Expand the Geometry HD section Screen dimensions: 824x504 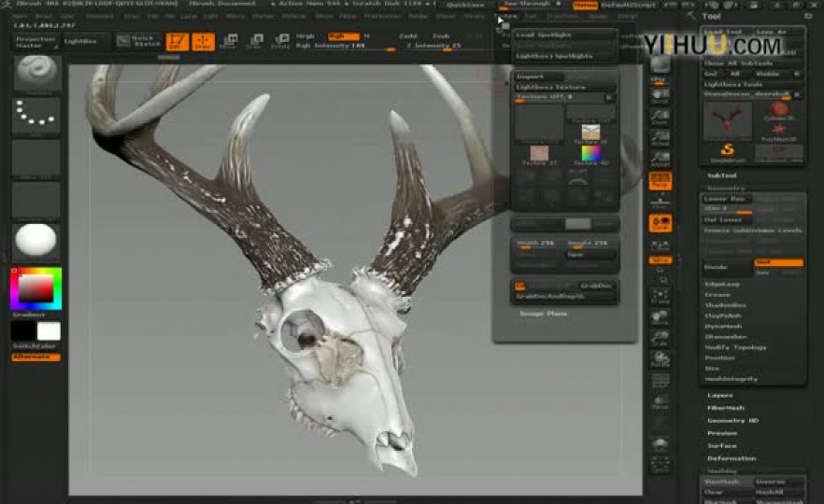733,421
